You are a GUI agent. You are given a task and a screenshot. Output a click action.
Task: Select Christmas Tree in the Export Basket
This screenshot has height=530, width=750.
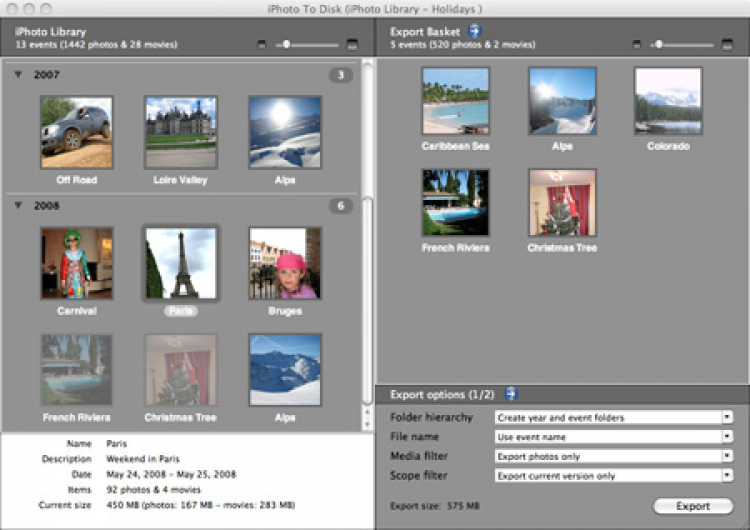point(562,203)
